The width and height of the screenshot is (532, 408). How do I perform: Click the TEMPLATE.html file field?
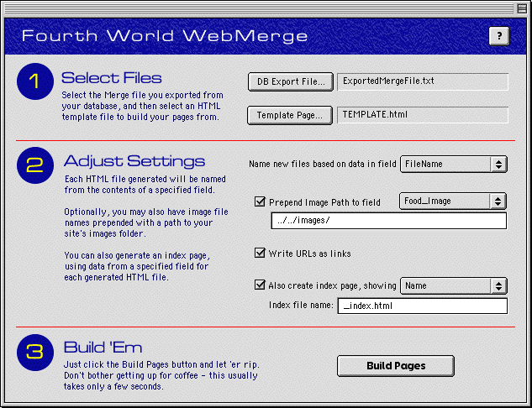tap(423, 115)
